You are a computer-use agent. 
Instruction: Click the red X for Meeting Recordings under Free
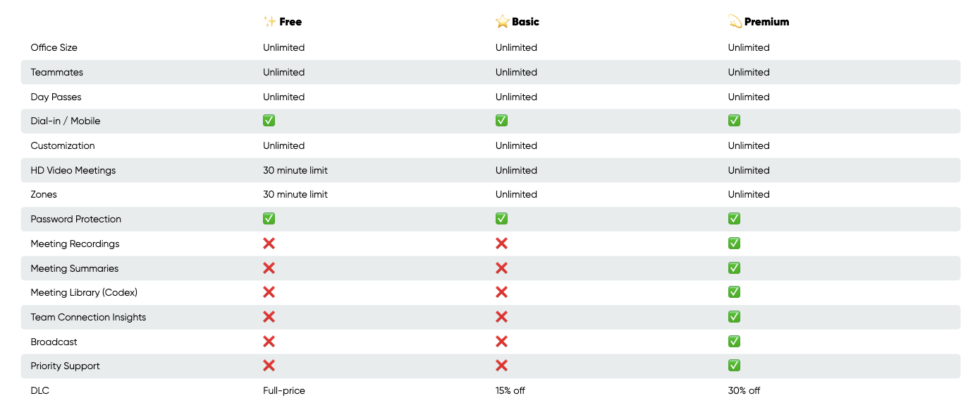click(x=269, y=244)
